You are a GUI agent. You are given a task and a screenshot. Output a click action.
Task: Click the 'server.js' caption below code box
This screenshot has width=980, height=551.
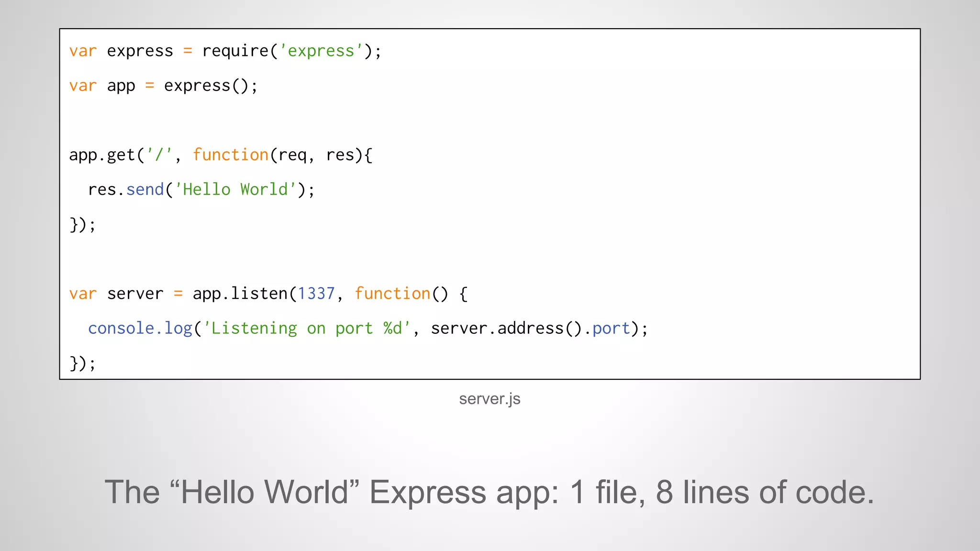pyautogui.click(x=490, y=399)
